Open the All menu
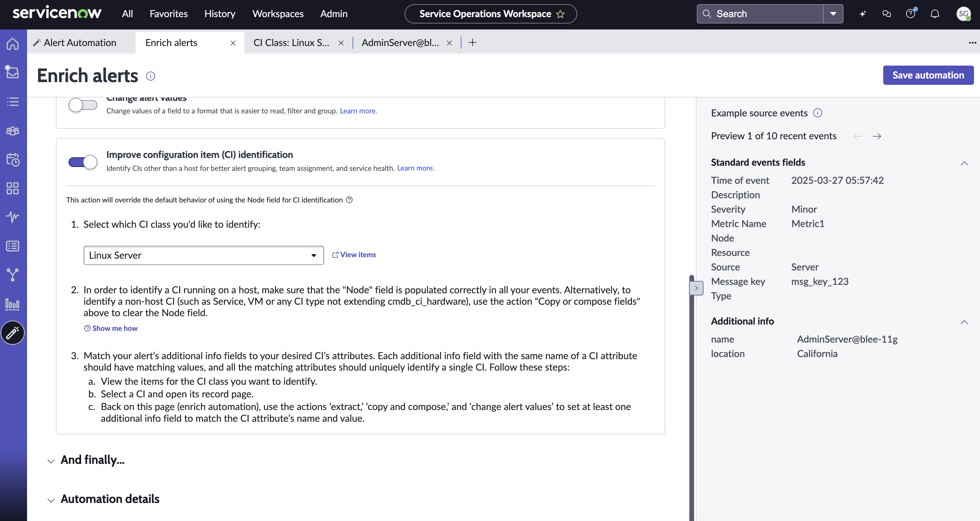The image size is (980, 521). point(127,14)
